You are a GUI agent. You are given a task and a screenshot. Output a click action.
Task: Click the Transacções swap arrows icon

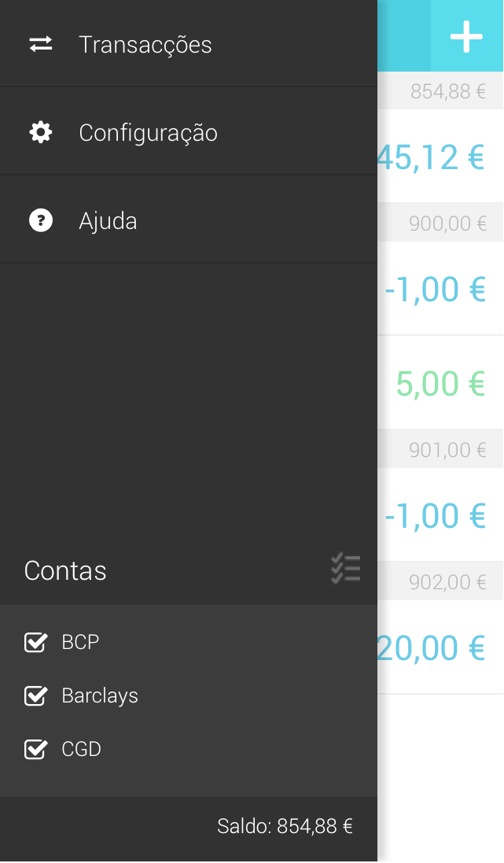click(41, 44)
